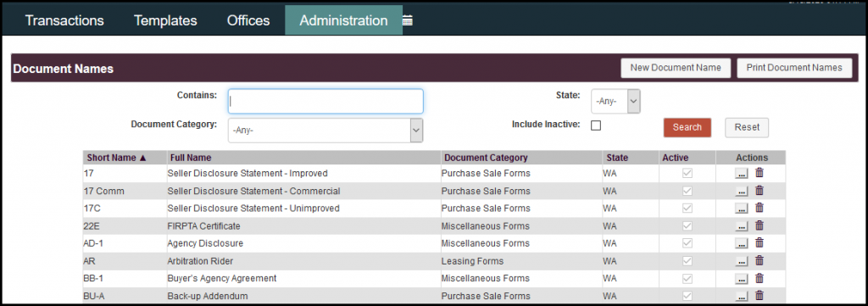
Task: Sort by State column header
Action: [617, 158]
